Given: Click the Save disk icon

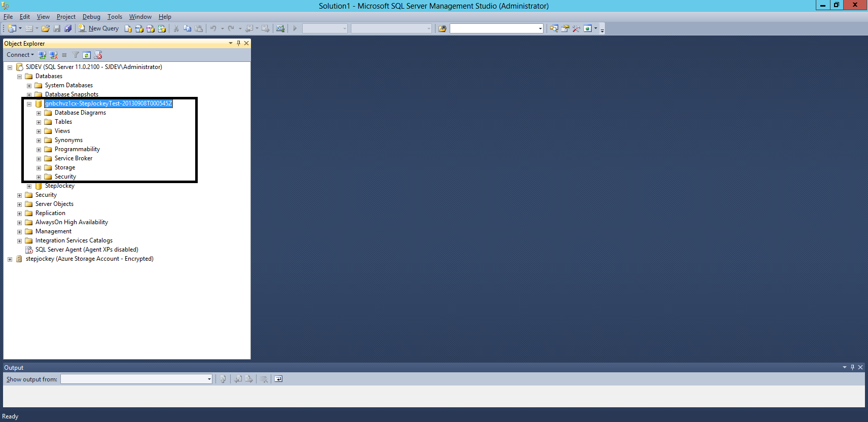Looking at the screenshot, I should point(57,28).
